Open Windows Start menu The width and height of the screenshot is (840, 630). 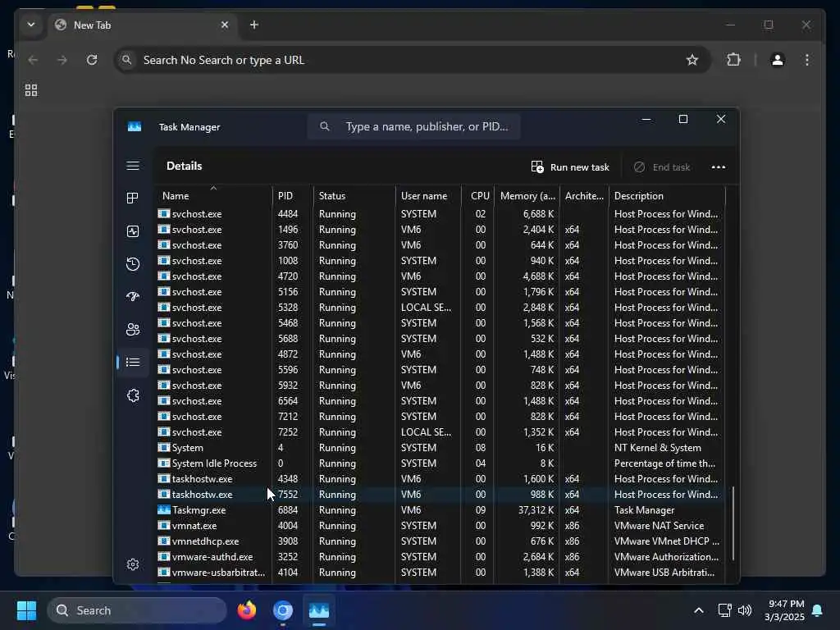pyautogui.click(x=26, y=610)
